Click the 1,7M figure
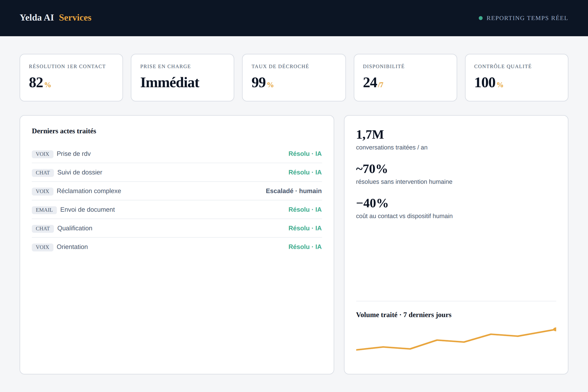Screen dimensions: 588x392 coord(370,135)
